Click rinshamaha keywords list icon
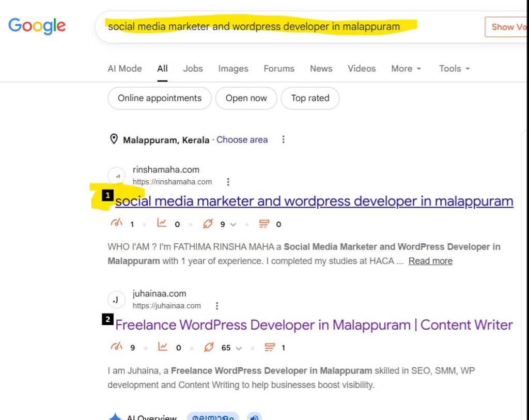Image resolution: width=529 pixels, height=420 pixels. tap(264, 224)
